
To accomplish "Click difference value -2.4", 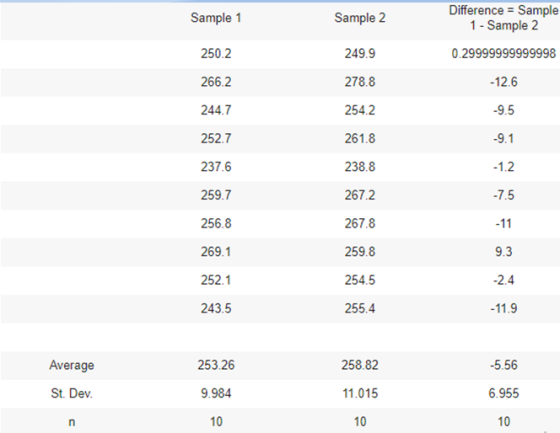I will click(x=504, y=280).
